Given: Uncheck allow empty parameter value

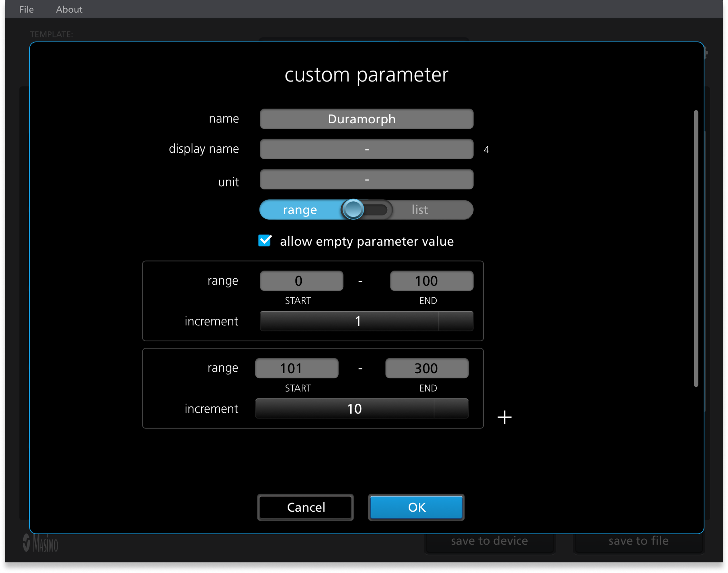Looking at the screenshot, I should tap(265, 241).
